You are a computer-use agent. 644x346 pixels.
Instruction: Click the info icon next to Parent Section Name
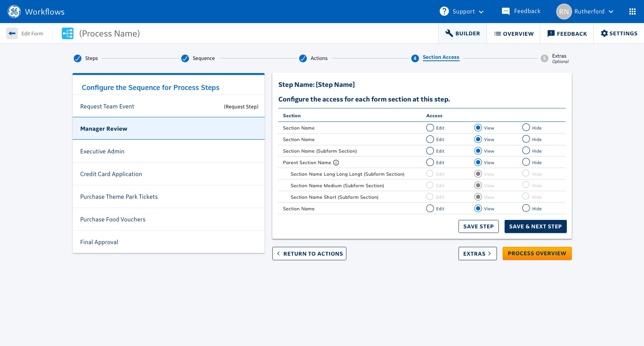click(336, 163)
